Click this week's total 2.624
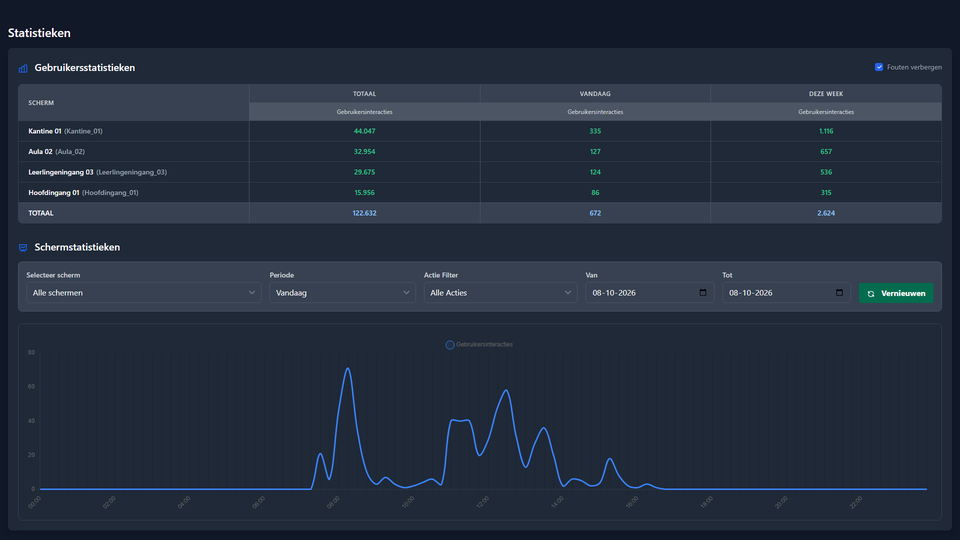The image size is (960, 540). 826,213
